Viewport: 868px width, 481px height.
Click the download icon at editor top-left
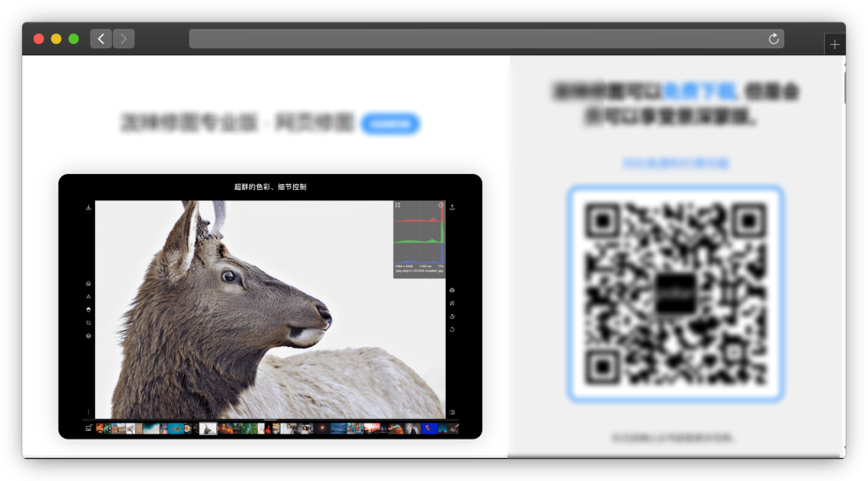point(88,207)
